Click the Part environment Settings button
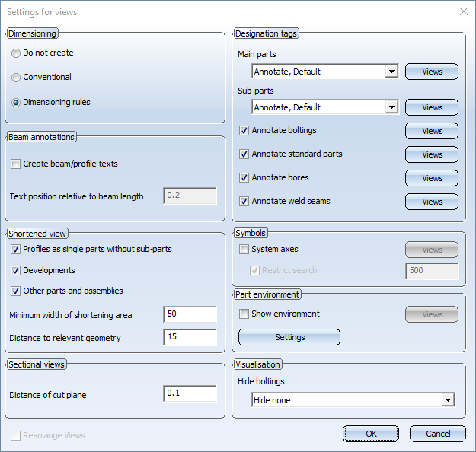 (289, 337)
